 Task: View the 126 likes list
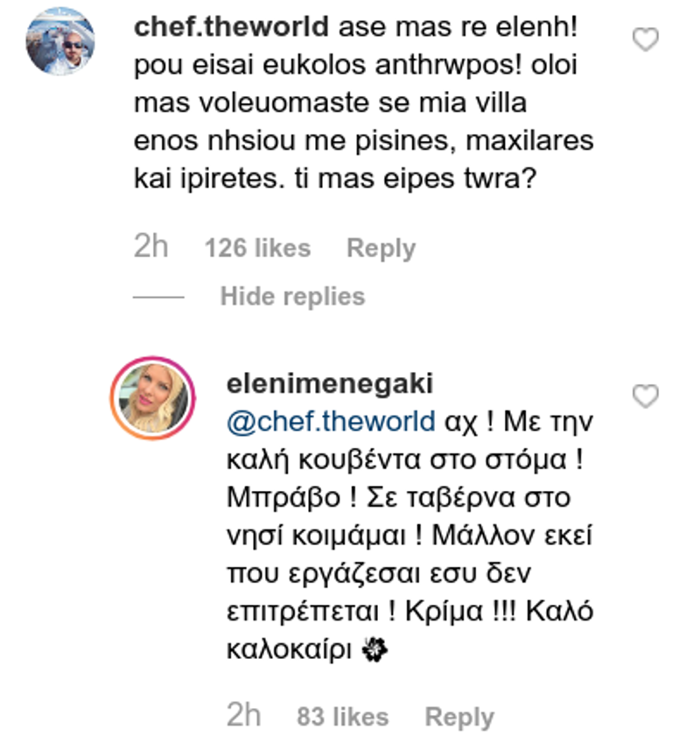tap(257, 249)
